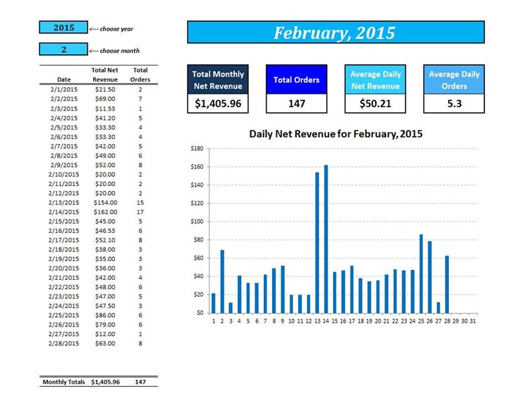Image resolution: width=532 pixels, height=399 pixels.
Task: Click the orders cell 17 for 2/14/2015
Action: (x=140, y=212)
